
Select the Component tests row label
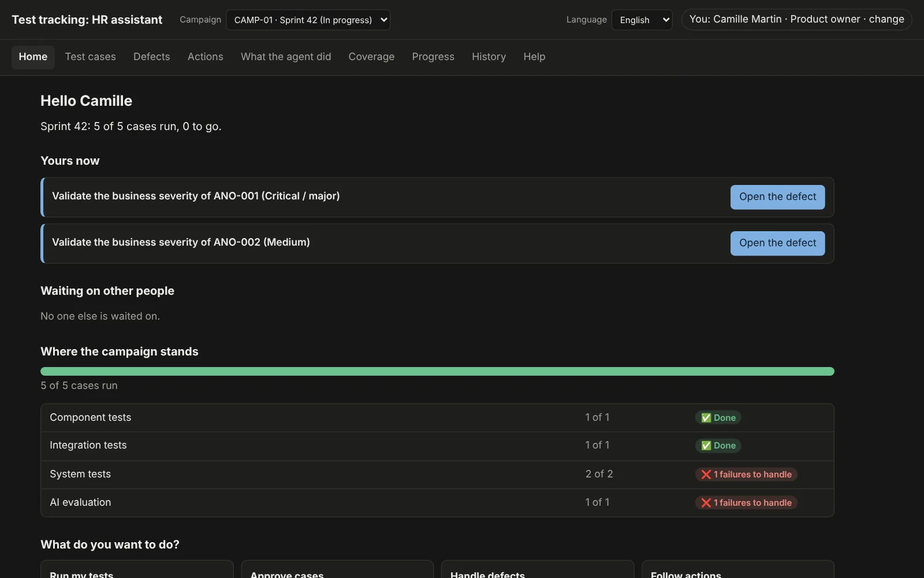90,417
